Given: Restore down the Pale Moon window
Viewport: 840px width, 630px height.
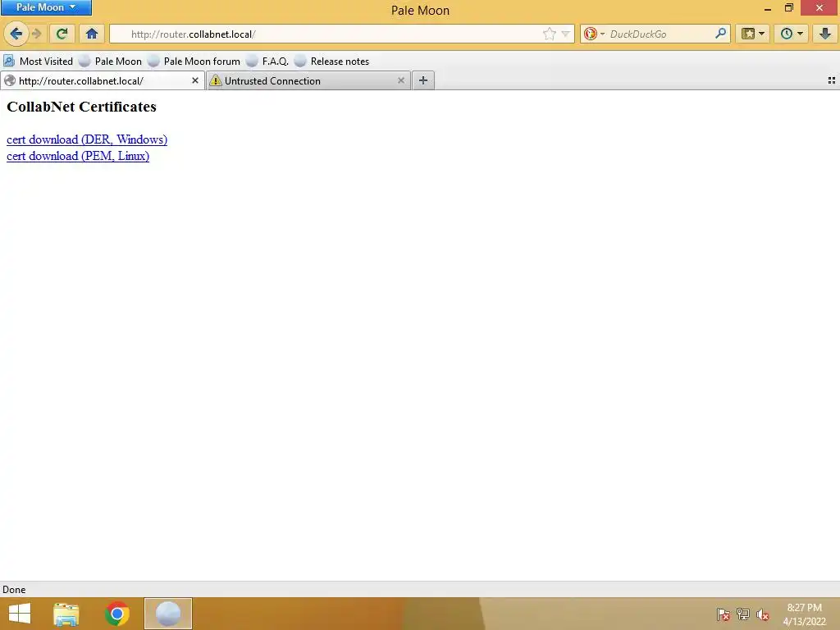Looking at the screenshot, I should coord(788,8).
